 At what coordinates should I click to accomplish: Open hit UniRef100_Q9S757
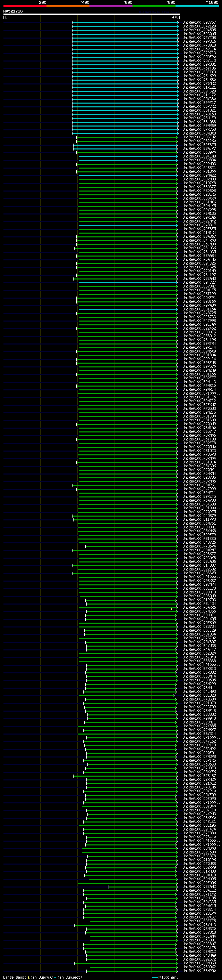[x=199, y=23]
